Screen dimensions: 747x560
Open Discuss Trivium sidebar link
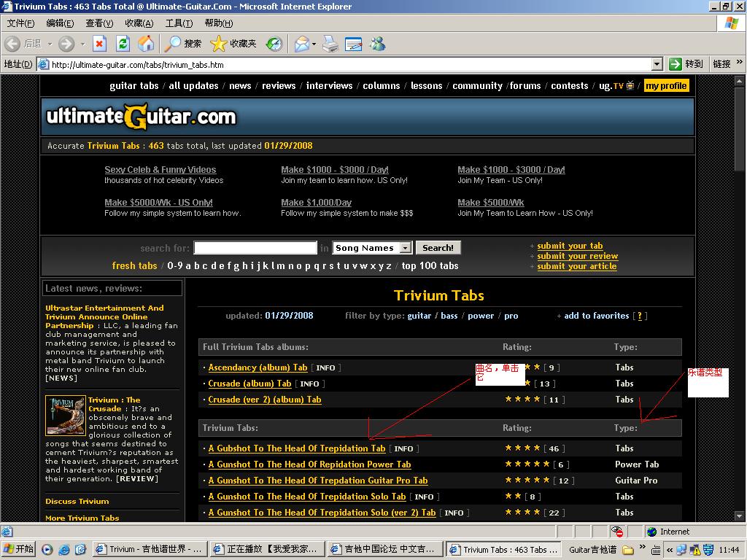pos(77,502)
